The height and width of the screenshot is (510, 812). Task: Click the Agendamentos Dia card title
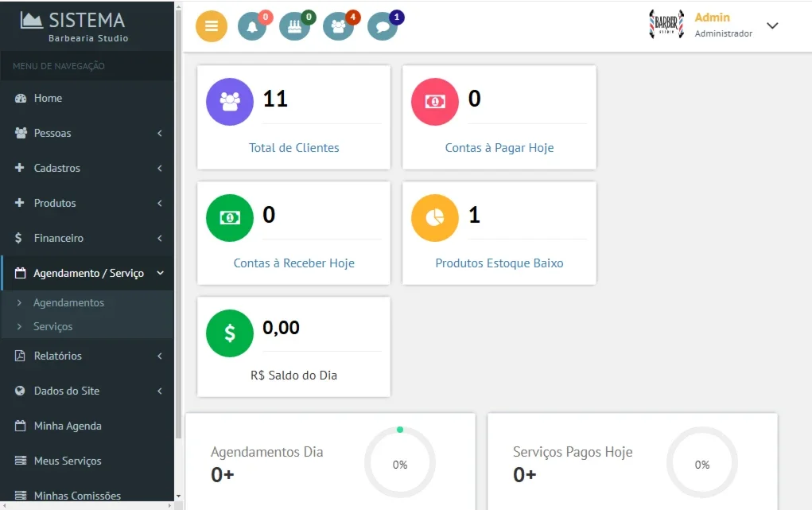click(x=266, y=452)
